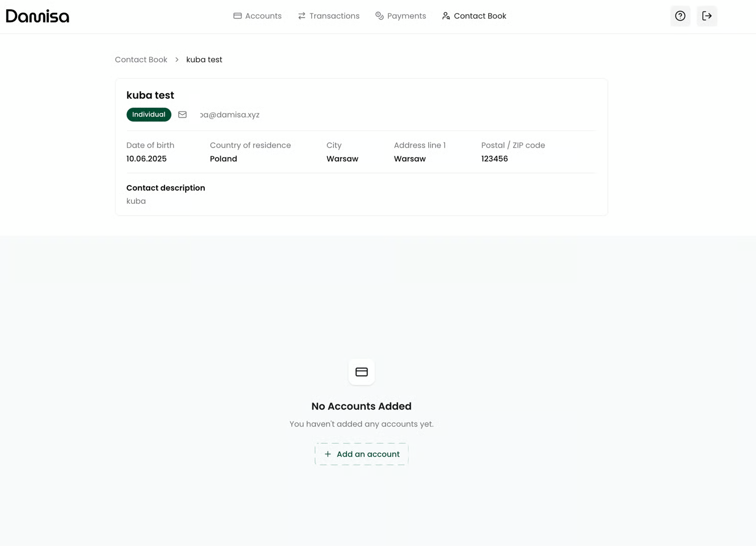Select the kuba test breadcrumb item
The height and width of the screenshot is (553, 756).
coord(204,60)
